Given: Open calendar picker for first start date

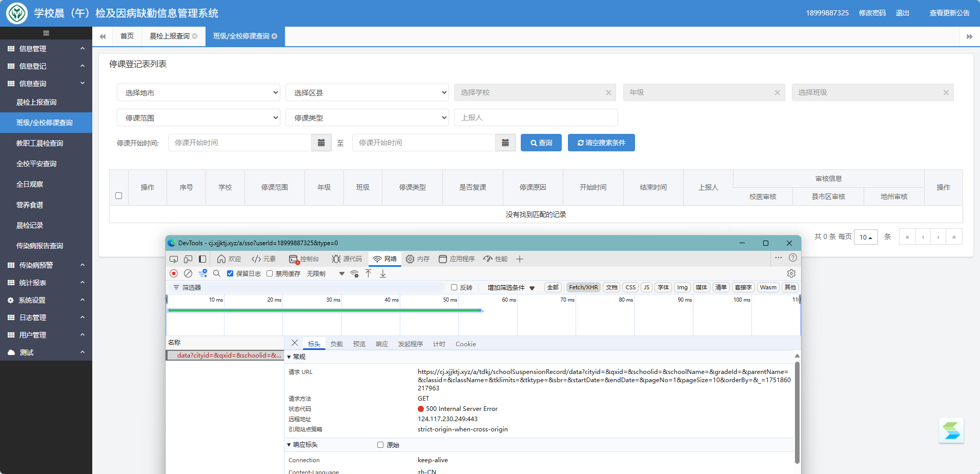Looking at the screenshot, I should click(x=321, y=143).
